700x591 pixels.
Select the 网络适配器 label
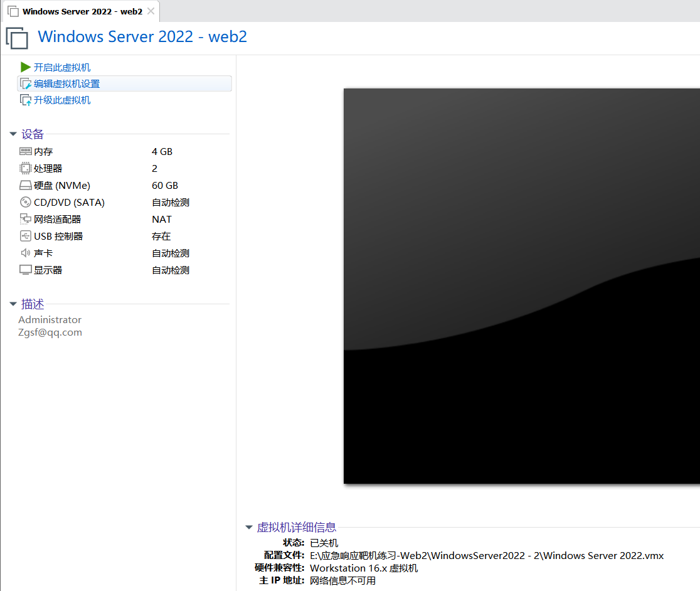[57, 220]
